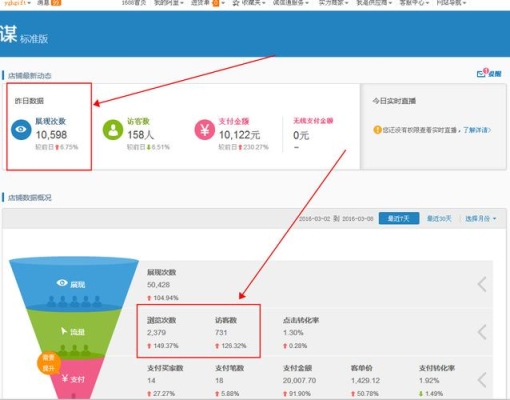Click the orange 需要提升 badge on the funnel

tap(49, 363)
